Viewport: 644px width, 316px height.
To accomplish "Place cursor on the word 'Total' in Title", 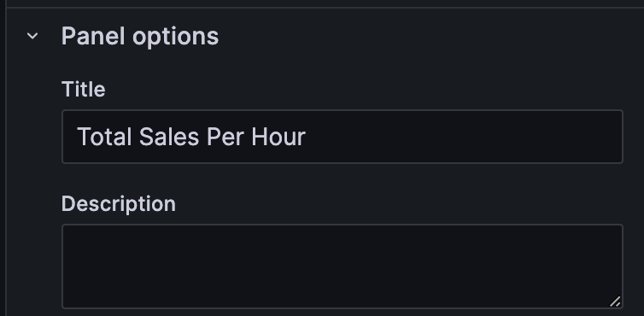I will coord(105,137).
